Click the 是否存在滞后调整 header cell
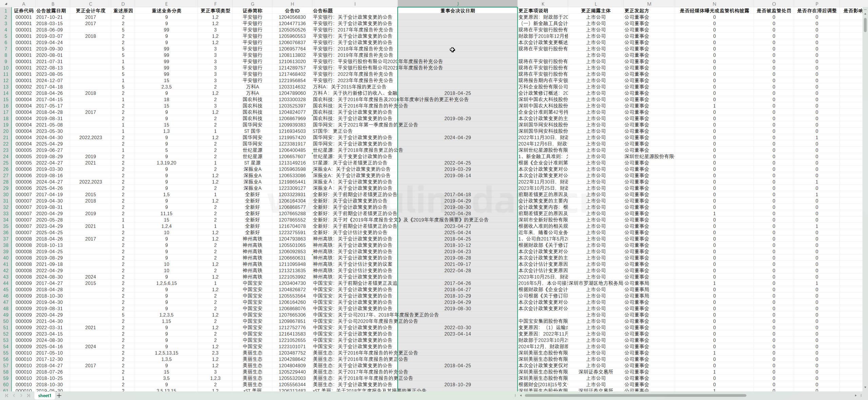This screenshot has width=868, height=400. pos(817,11)
